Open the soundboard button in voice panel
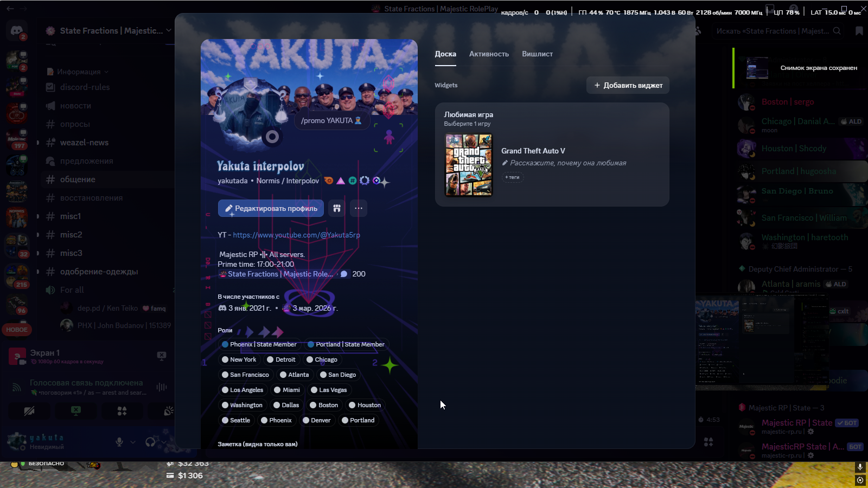 pyautogui.click(x=169, y=411)
